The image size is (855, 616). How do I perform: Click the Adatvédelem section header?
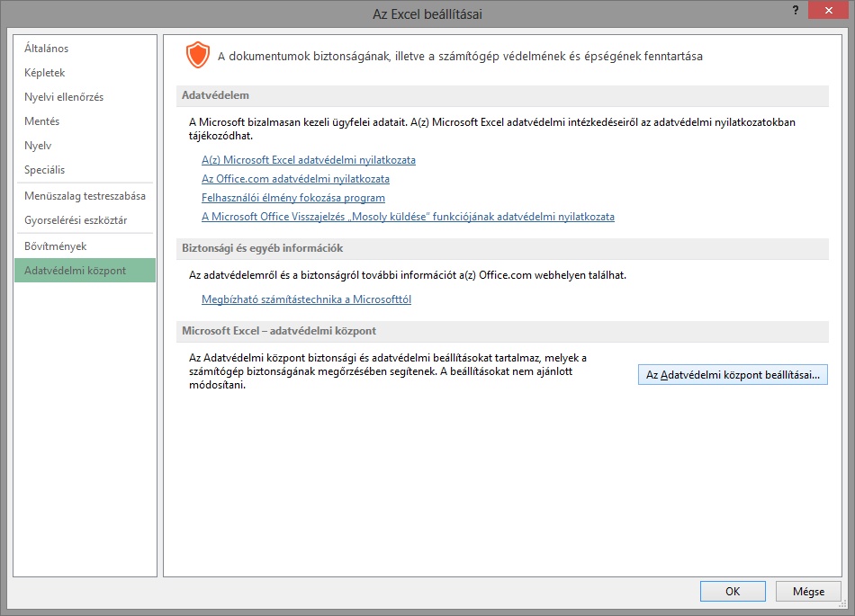click(x=502, y=95)
